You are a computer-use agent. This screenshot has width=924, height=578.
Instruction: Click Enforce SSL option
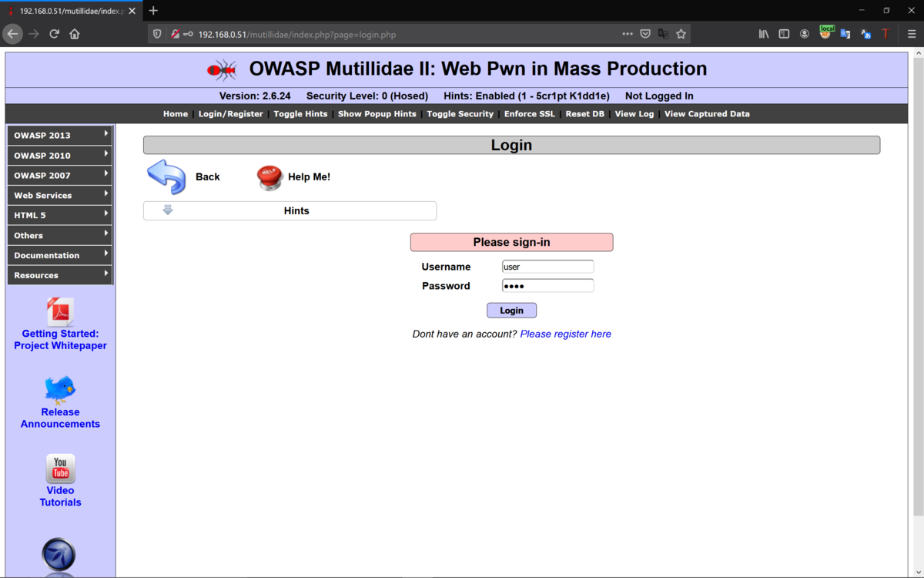click(x=530, y=114)
